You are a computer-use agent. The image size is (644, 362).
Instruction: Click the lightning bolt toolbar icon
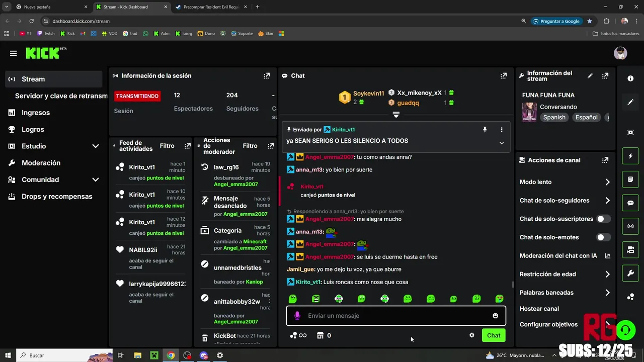630,156
